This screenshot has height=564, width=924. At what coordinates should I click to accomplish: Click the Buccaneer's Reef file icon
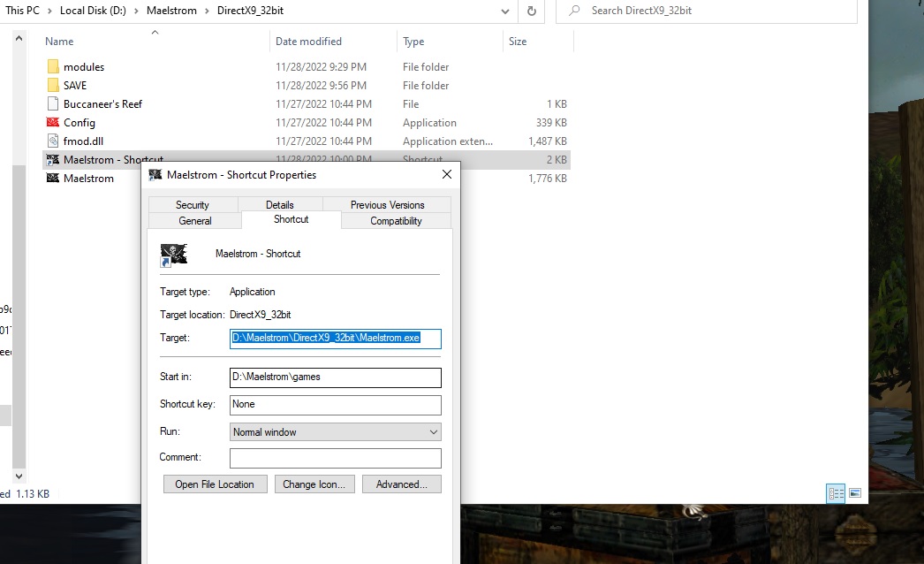coord(53,103)
